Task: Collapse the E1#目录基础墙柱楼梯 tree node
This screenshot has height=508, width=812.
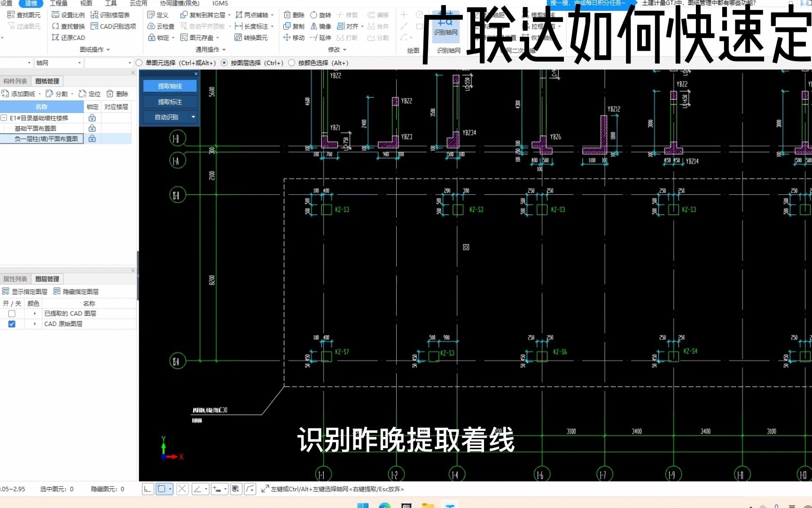Action: [x=4, y=118]
